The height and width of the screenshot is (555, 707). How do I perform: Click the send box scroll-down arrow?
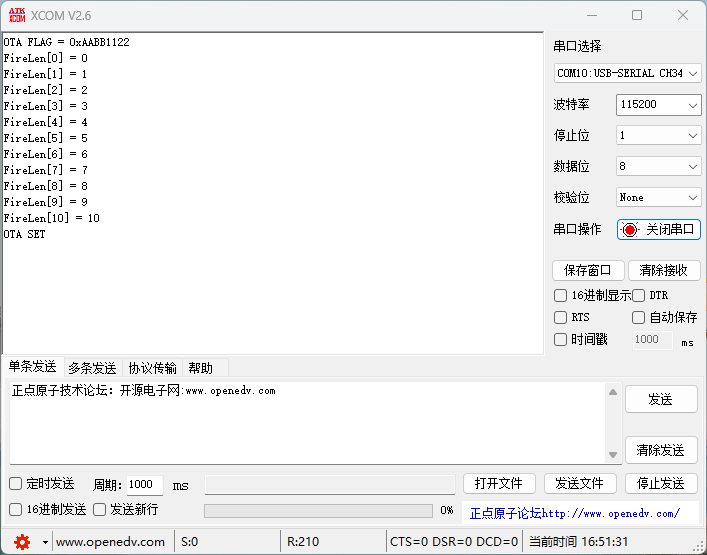coord(613,455)
